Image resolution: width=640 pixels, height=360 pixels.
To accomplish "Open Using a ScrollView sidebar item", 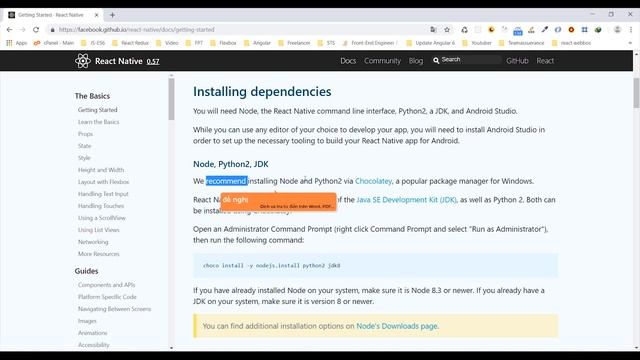I will pos(102,218).
